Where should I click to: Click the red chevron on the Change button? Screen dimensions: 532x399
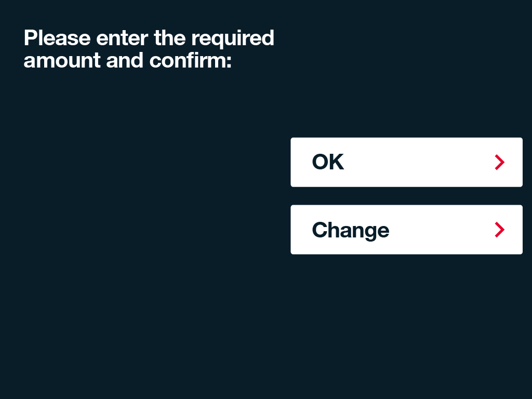pos(499,230)
